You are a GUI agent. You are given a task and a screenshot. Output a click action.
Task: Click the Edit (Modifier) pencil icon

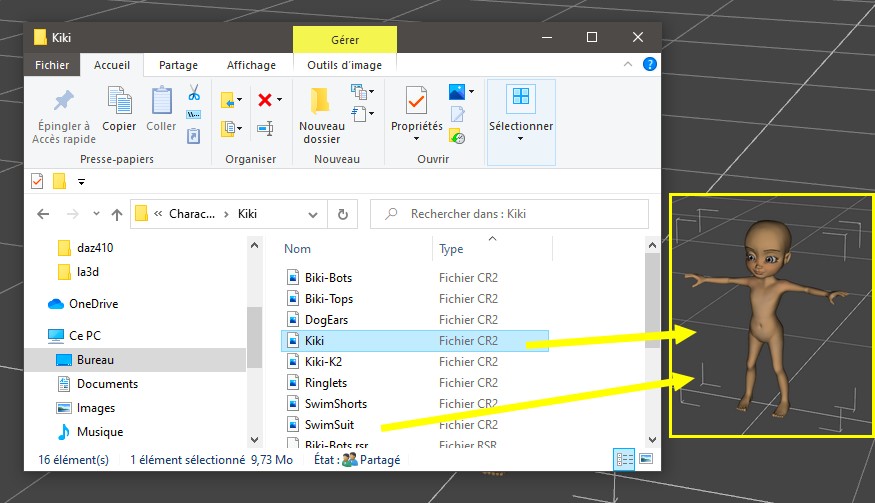click(x=458, y=114)
